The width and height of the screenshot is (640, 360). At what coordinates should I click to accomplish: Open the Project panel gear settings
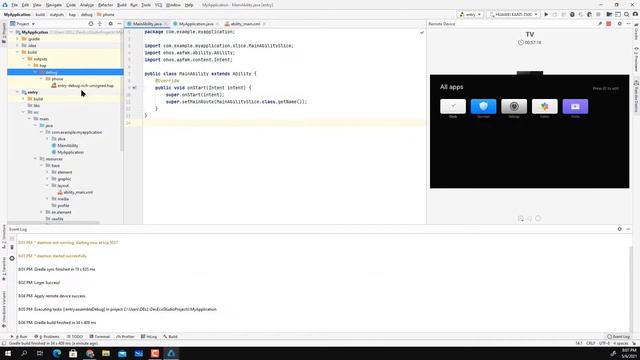111,24
